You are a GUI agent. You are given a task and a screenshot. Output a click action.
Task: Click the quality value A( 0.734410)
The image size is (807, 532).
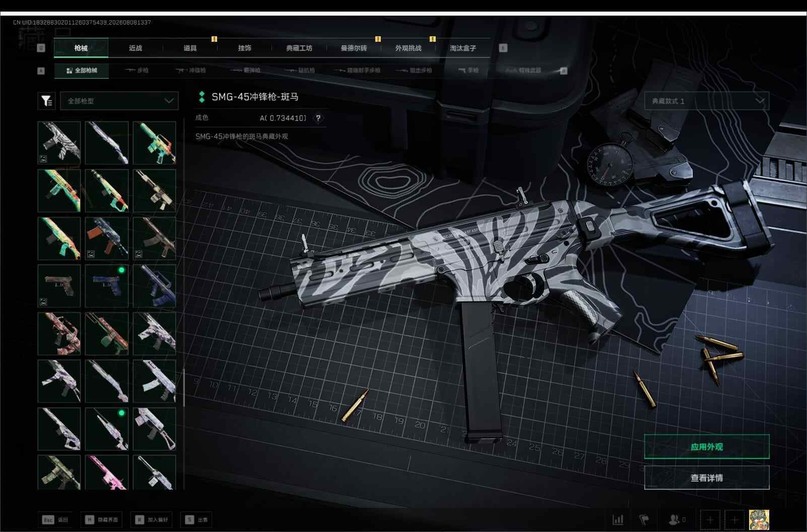coord(283,118)
